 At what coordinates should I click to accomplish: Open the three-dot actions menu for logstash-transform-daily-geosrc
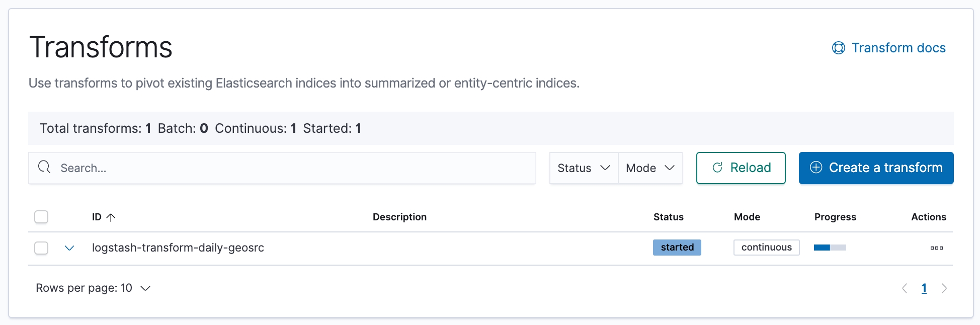(x=936, y=248)
